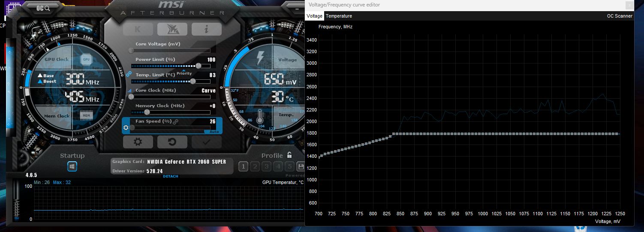Click the Fan Speed value 26
644x232 pixels.
pyautogui.click(x=213, y=121)
